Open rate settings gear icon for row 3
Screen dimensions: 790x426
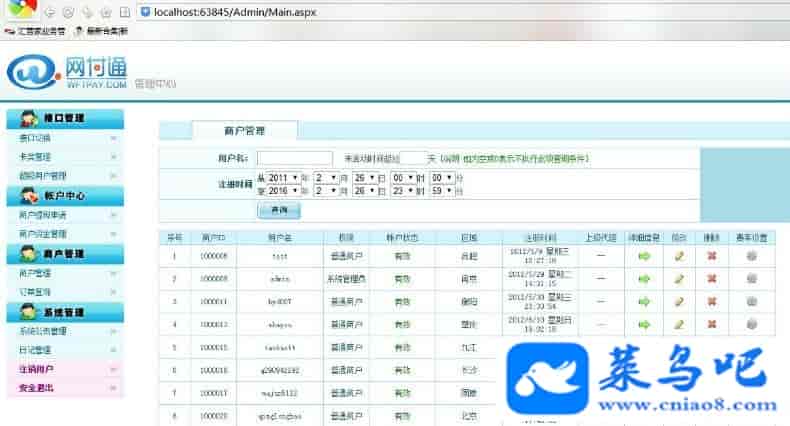point(752,301)
